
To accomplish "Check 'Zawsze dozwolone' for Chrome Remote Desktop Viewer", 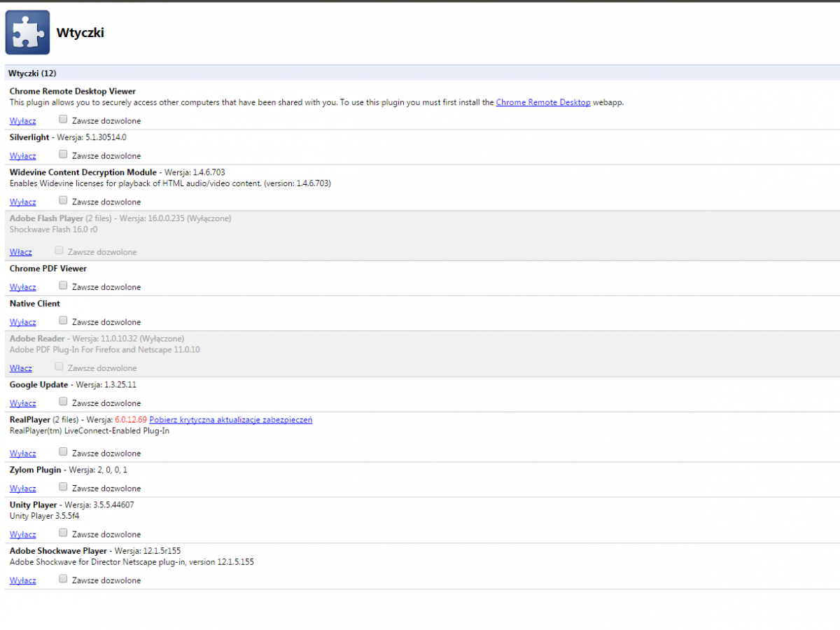I will pos(63,120).
